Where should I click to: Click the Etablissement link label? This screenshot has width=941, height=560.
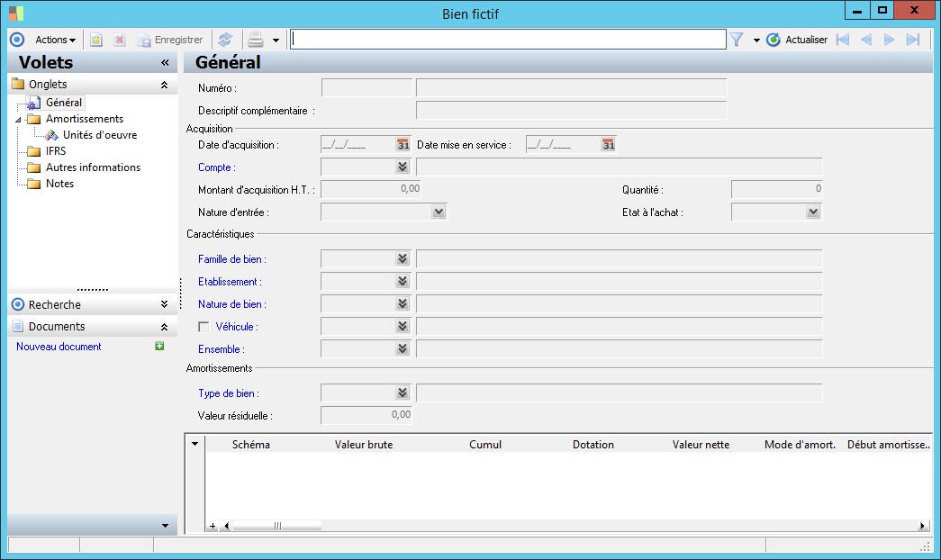point(230,282)
